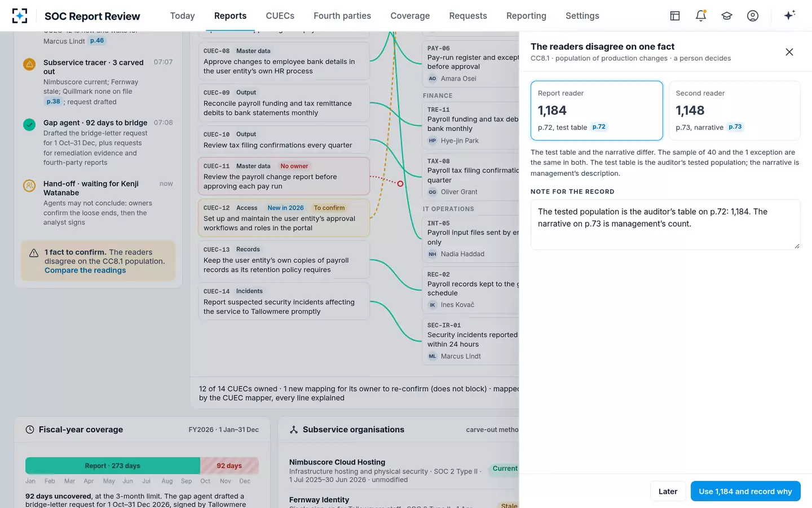The width and height of the screenshot is (812, 508).
Task: Click the graduation cap learning icon
Action: [727, 16]
